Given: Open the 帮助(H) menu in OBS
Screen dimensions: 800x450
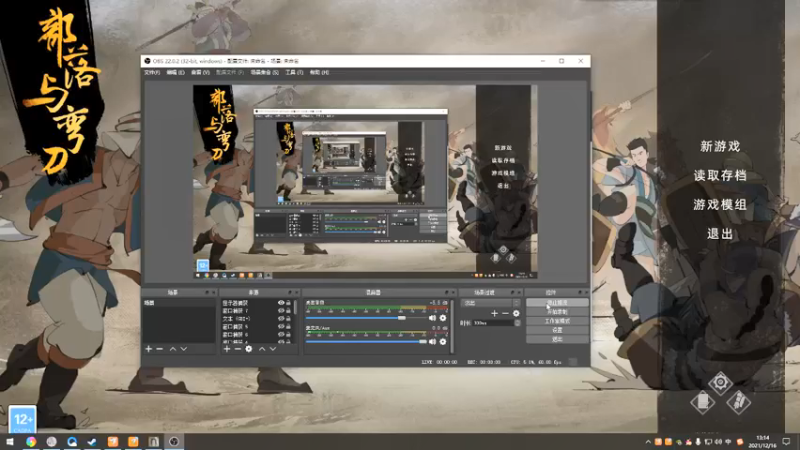Looking at the screenshot, I should tap(319, 72).
